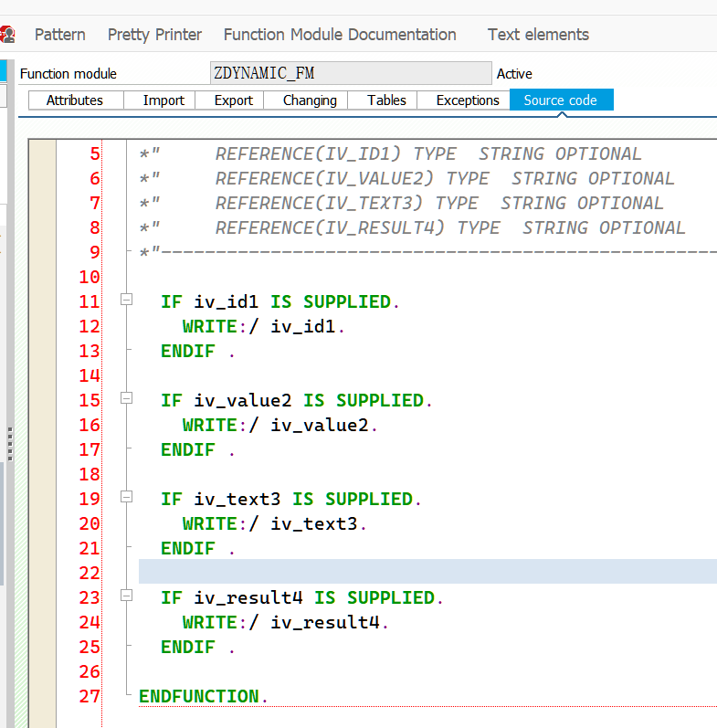
Task: Run Pretty Printer on the code
Action: click(154, 35)
